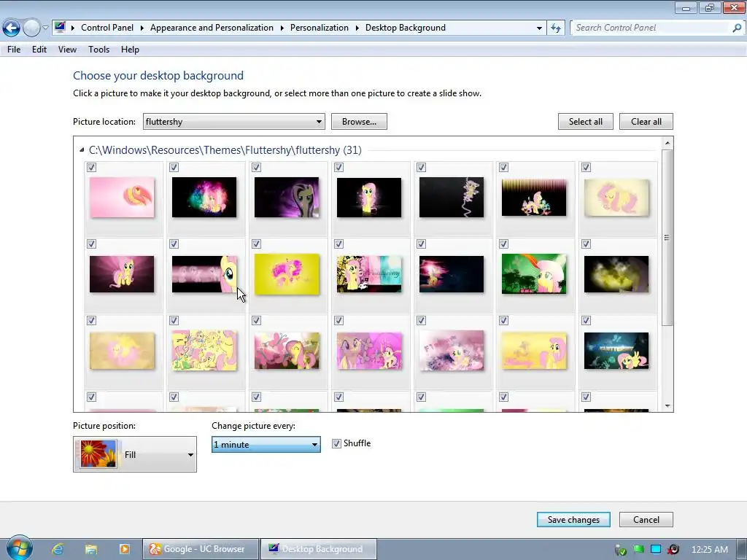Launch Internet Explorer from taskbar
The width and height of the screenshot is (747, 560).
point(58,549)
